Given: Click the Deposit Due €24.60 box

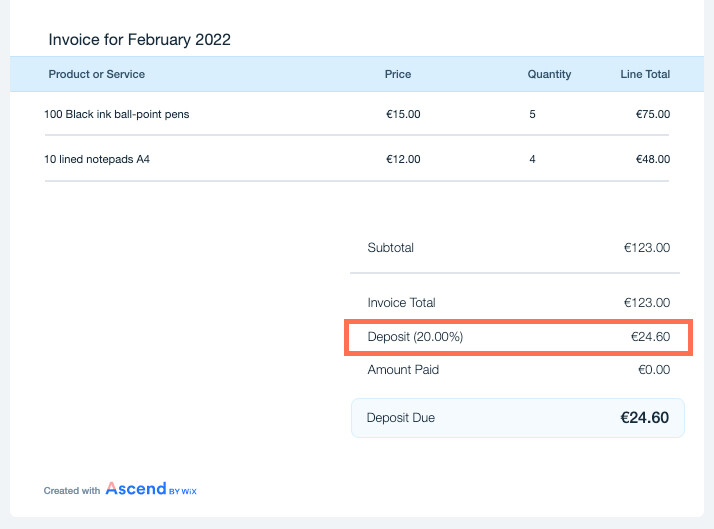Looking at the screenshot, I should point(518,418).
